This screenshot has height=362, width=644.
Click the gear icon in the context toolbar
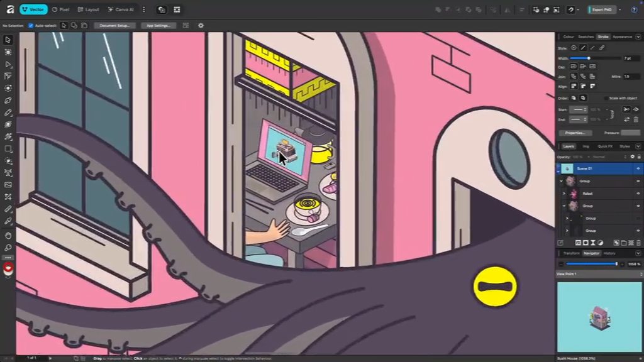pyautogui.click(x=201, y=26)
